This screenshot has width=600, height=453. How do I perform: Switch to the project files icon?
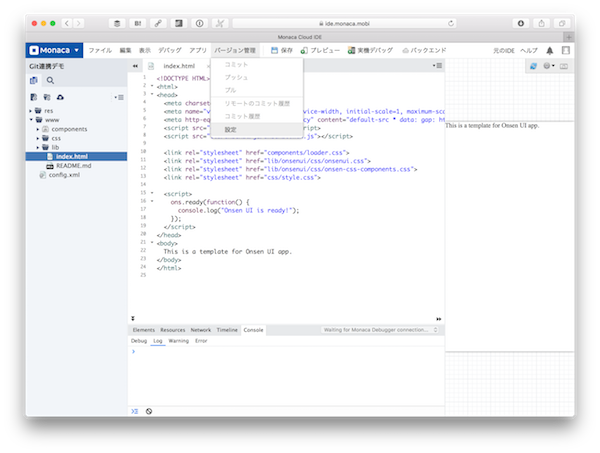(x=34, y=80)
